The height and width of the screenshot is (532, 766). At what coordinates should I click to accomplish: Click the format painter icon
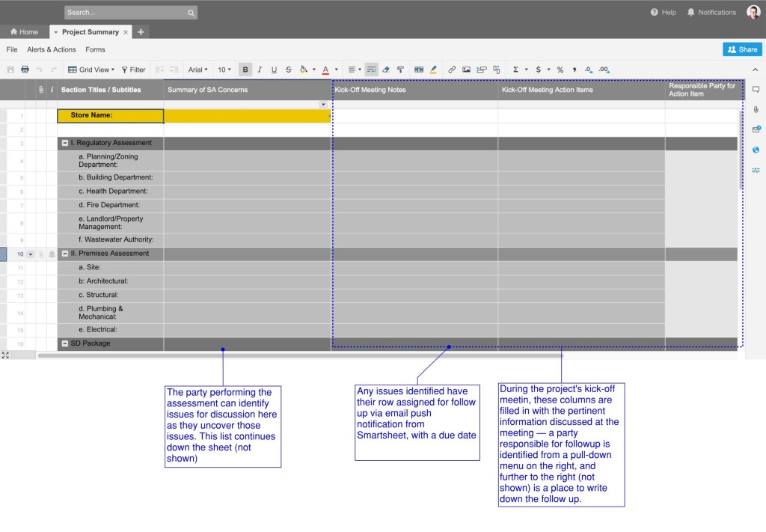[x=400, y=70]
